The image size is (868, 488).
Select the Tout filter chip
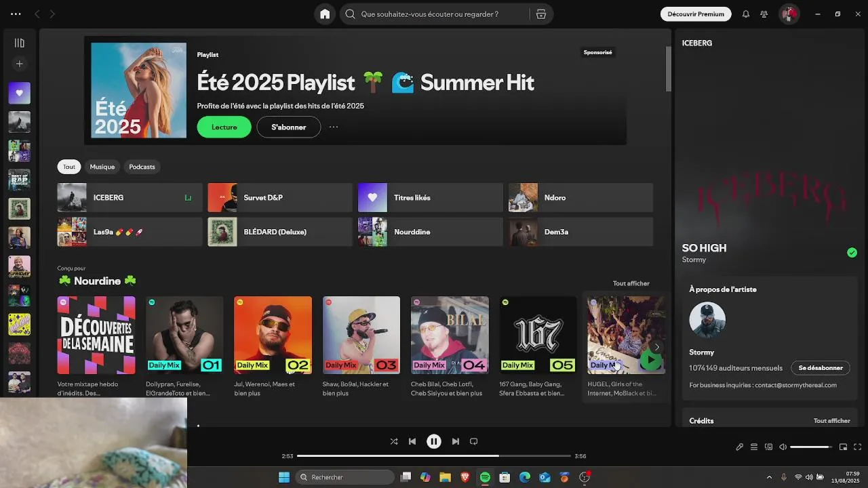(69, 167)
